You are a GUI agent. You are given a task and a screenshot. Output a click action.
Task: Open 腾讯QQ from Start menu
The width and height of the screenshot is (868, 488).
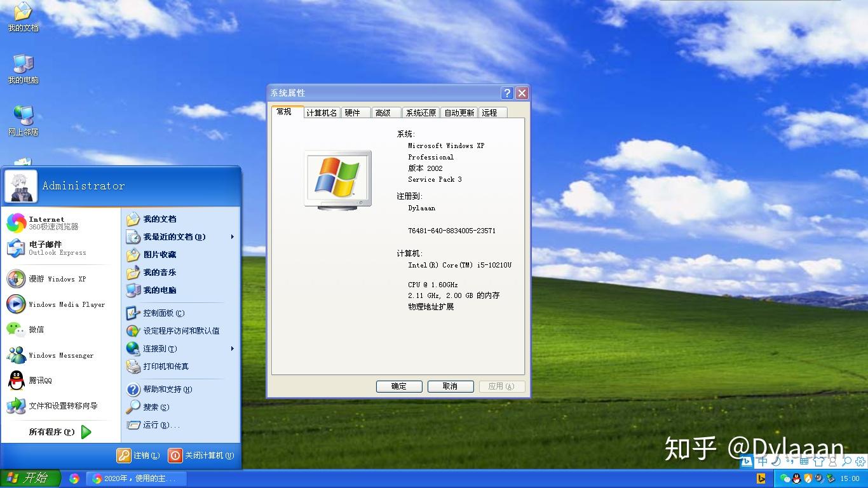point(61,381)
